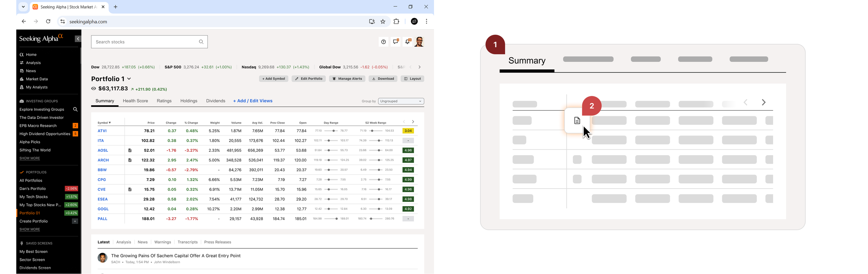Click the ATVI yellow 3.04 rating badge

(x=408, y=131)
